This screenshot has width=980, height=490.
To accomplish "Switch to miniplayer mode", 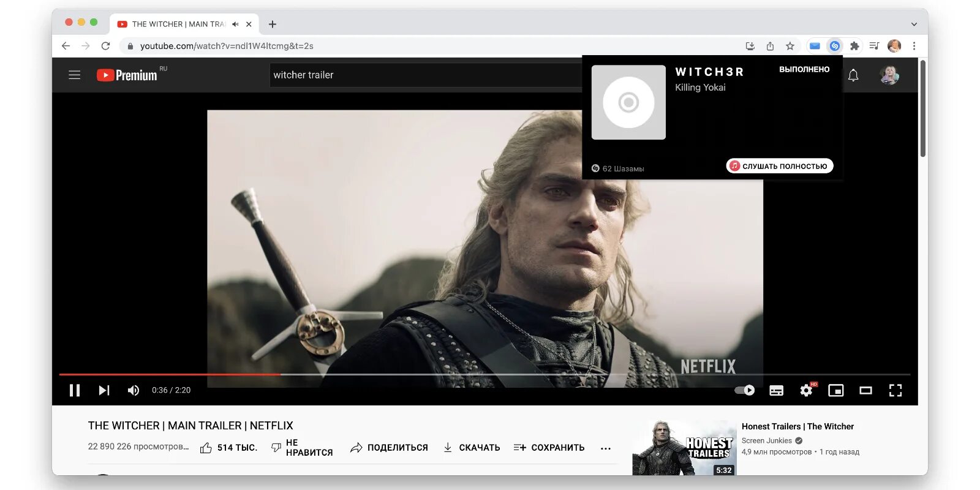I will pos(836,390).
